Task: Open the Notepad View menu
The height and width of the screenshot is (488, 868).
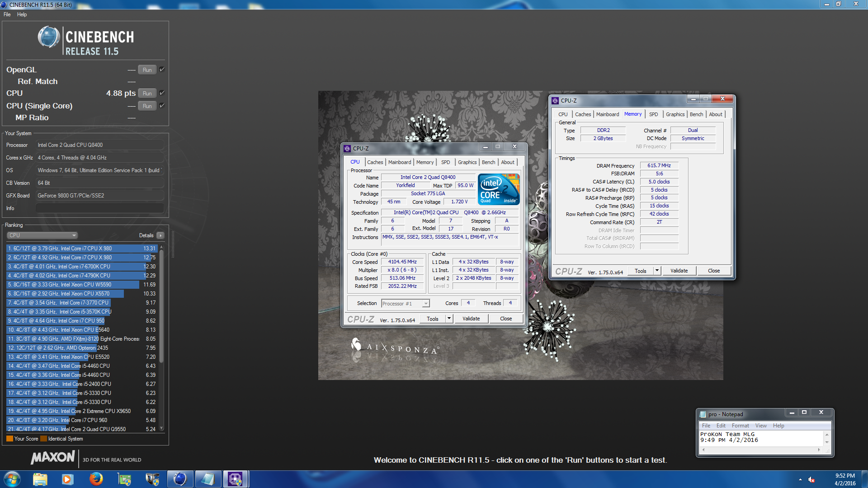Action: (761, 426)
